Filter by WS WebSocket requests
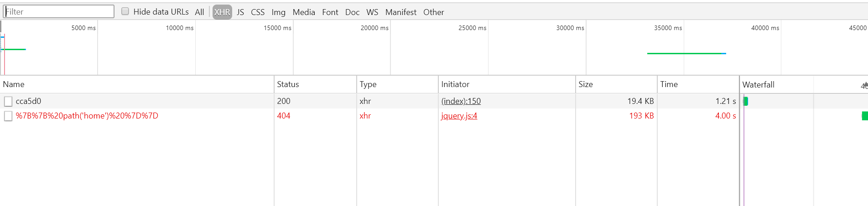This screenshot has width=868, height=206. pyautogui.click(x=372, y=12)
